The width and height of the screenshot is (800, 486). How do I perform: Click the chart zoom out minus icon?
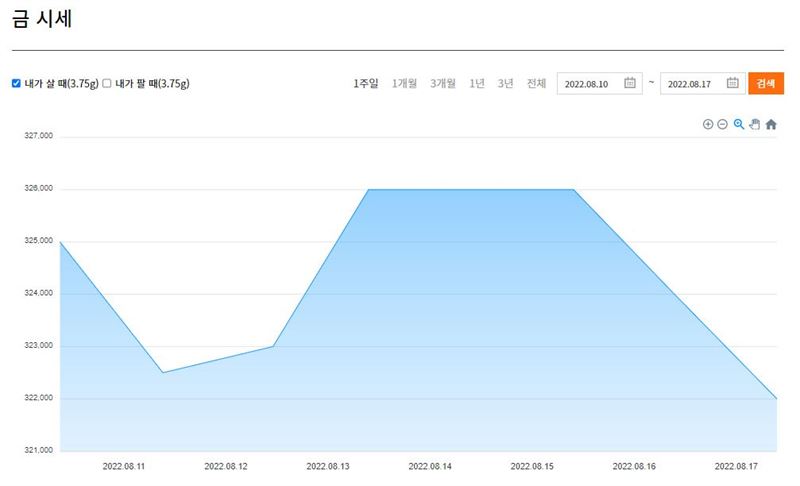pyautogui.click(x=722, y=124)
